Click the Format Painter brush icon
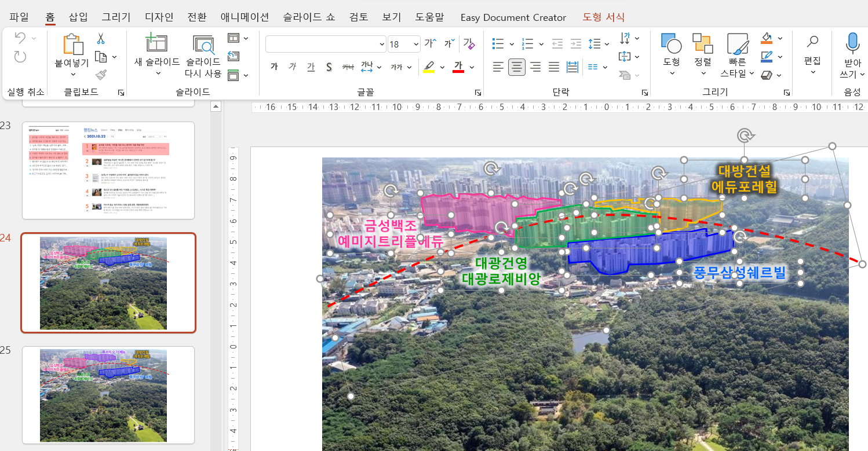The width and height of the screenshot is (868, 451). (101, 75)
